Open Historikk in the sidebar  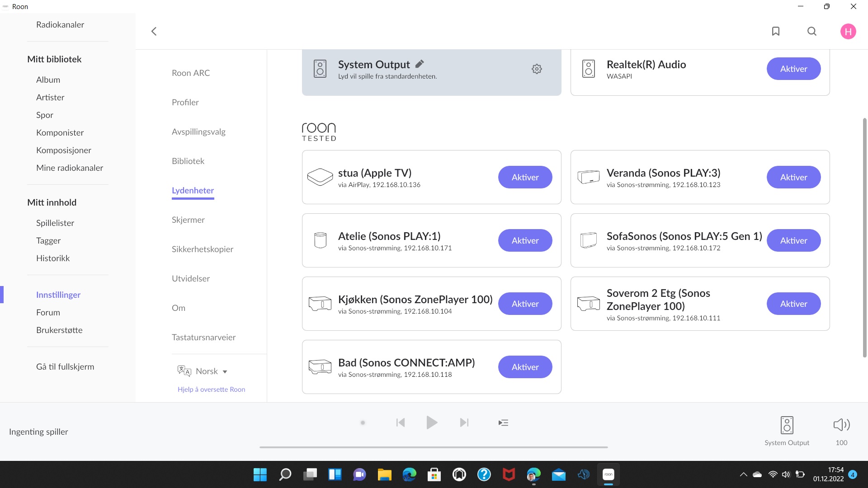coord(53,258)
